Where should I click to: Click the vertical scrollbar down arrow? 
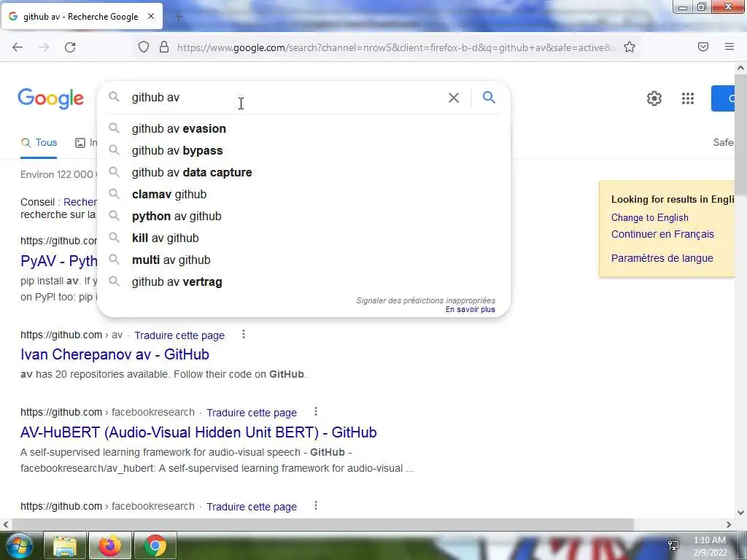740,513
